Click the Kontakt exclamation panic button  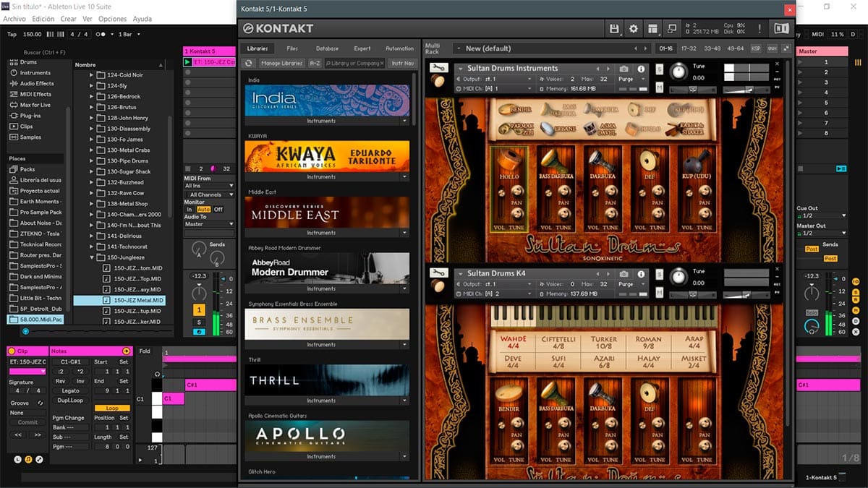click(759, 28)
